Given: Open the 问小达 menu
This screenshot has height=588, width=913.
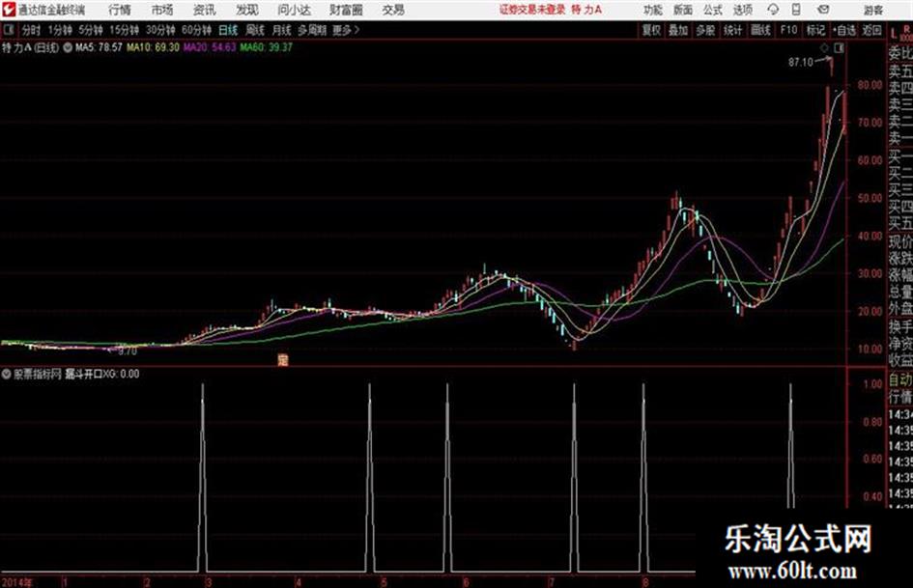Looking at the screenshot, I should 295,10.
